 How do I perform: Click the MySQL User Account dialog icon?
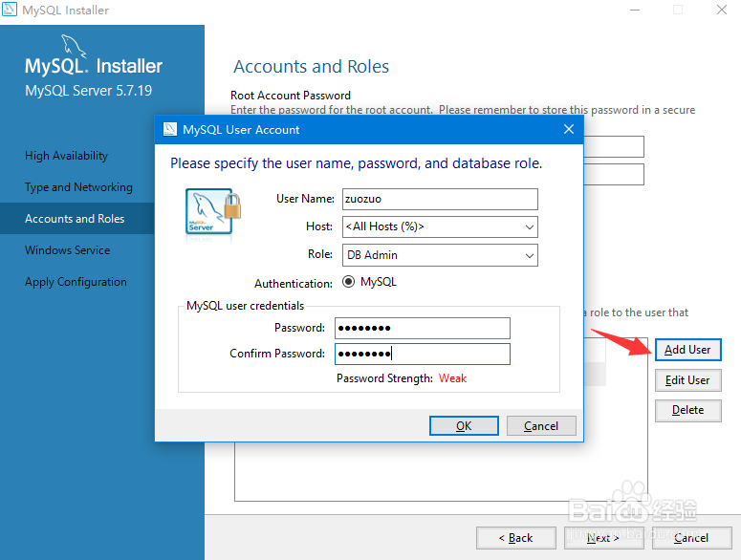pyautogui.click(x=169, y=129)
